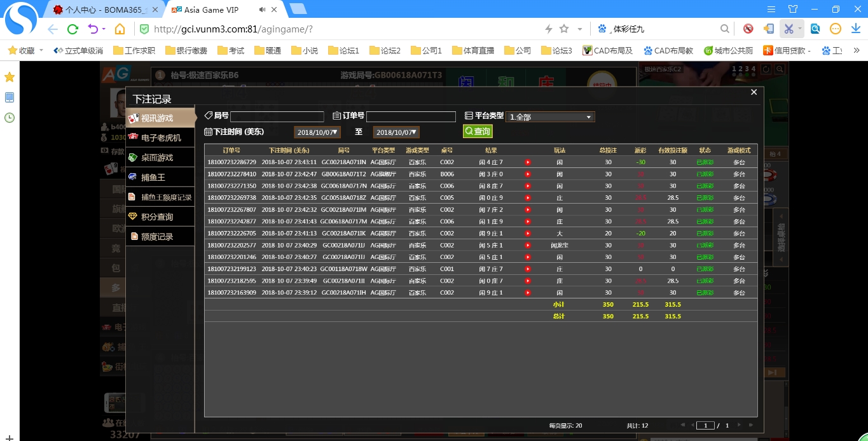Click the undo-close purple arrow icon
The width and height of the screenshot is (868, 441).
(x=92, y=29)
